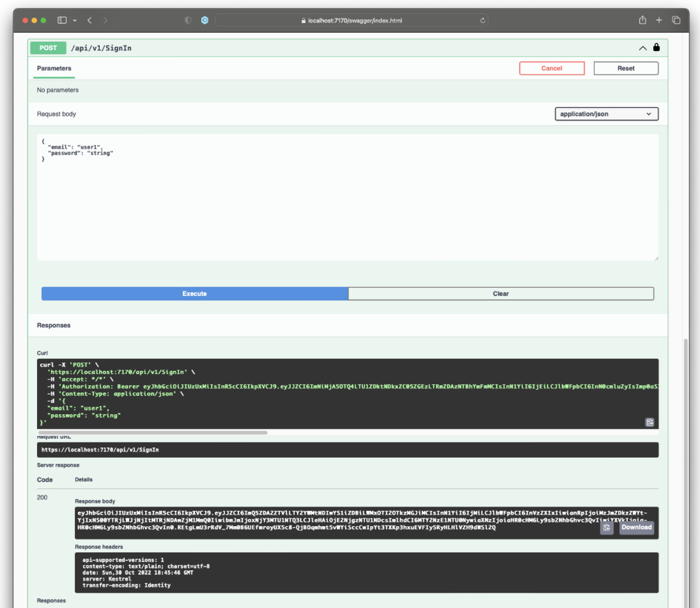Image resolution: width=700 pixels, height=608 pixels.
Task: Click the 'date: Sun,30 Oct 2022' header line
Action: point(137,573)
